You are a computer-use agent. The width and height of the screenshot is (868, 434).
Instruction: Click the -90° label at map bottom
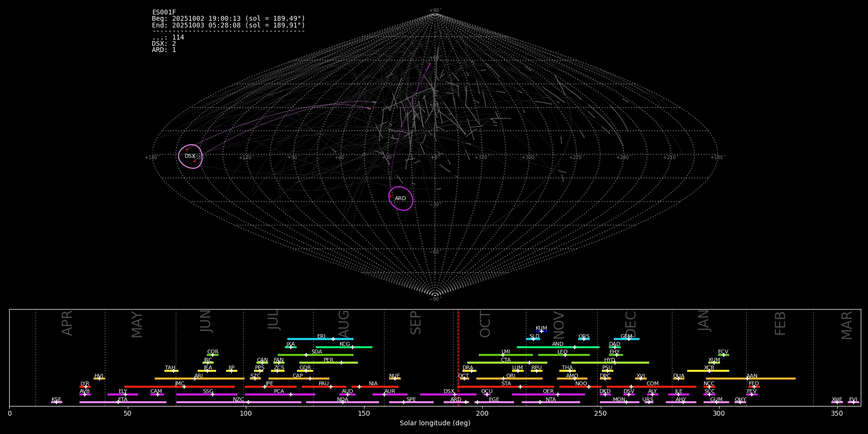click(435, 299)
